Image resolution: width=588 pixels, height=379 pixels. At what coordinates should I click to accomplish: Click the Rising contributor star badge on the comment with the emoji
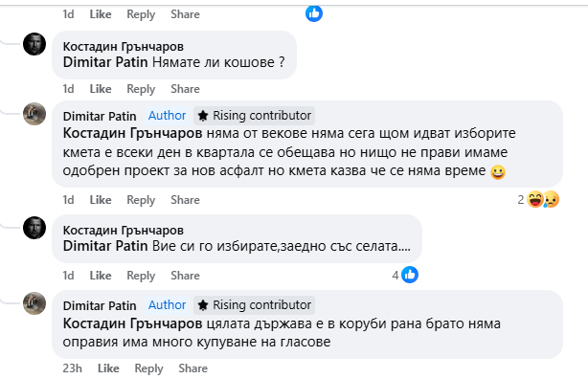coord(255,116)
